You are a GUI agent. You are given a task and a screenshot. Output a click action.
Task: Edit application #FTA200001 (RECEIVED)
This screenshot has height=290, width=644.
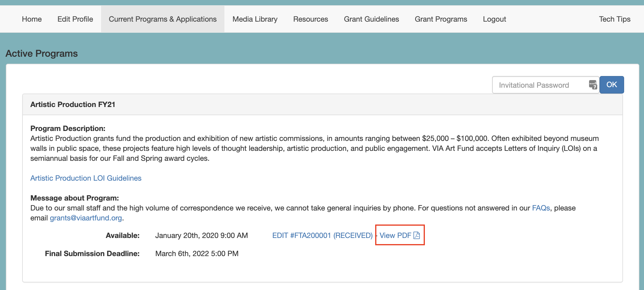(322, 235)
